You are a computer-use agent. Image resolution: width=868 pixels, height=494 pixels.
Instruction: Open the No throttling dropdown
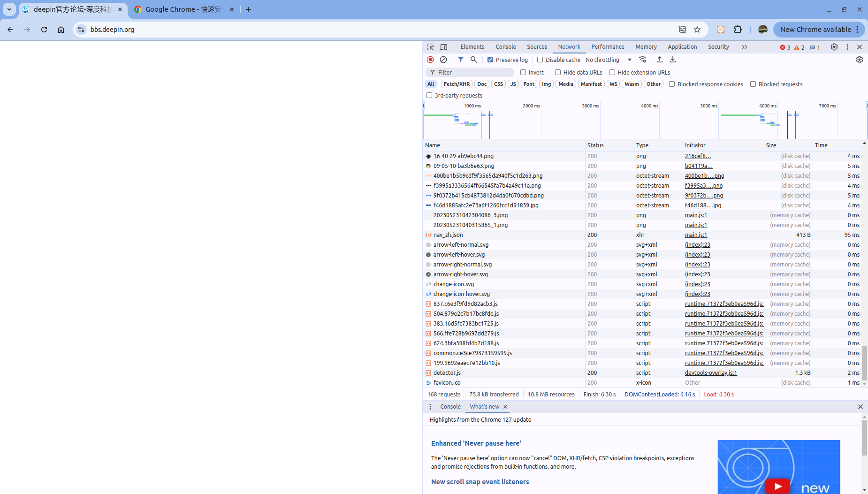[x=609, y=60]
